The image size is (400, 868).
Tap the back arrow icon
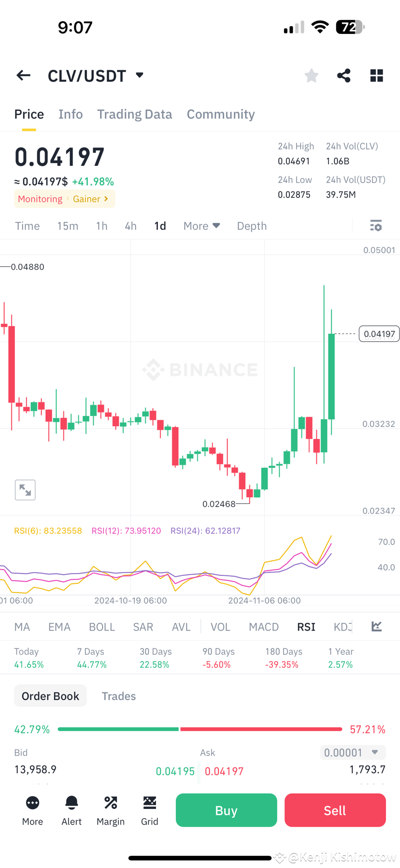(23, 75)
